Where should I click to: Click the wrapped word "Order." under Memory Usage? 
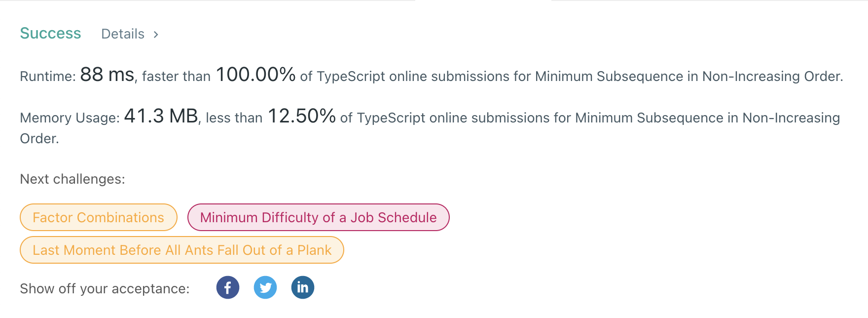39,139
